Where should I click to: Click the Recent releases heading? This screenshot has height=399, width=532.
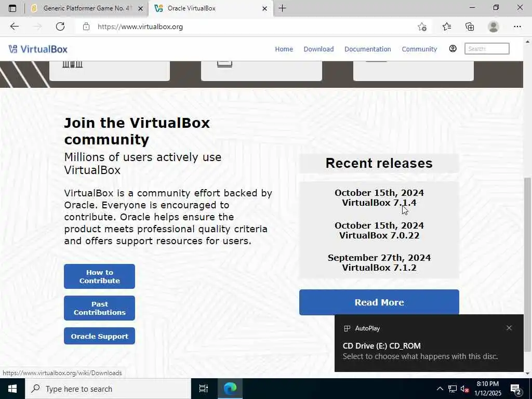coord(379,163)
